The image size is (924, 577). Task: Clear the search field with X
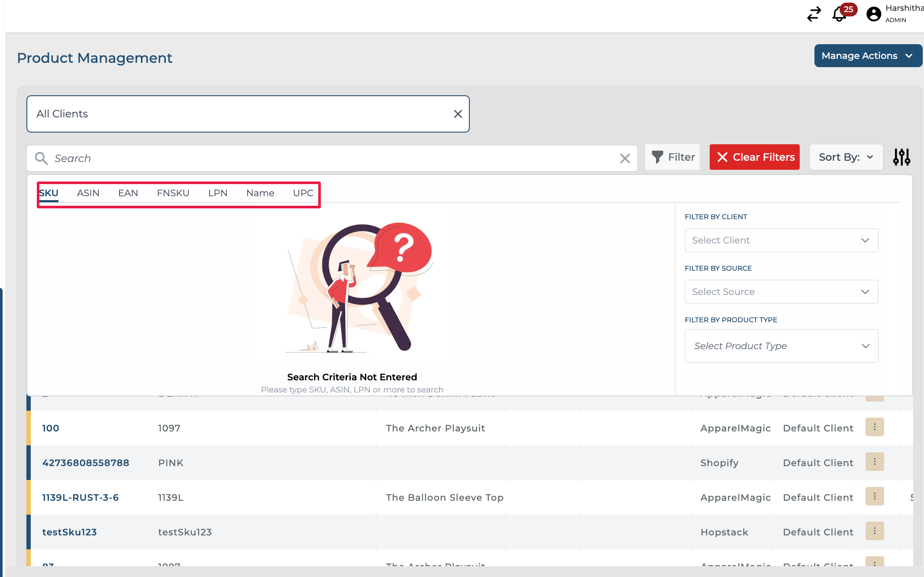624,159
